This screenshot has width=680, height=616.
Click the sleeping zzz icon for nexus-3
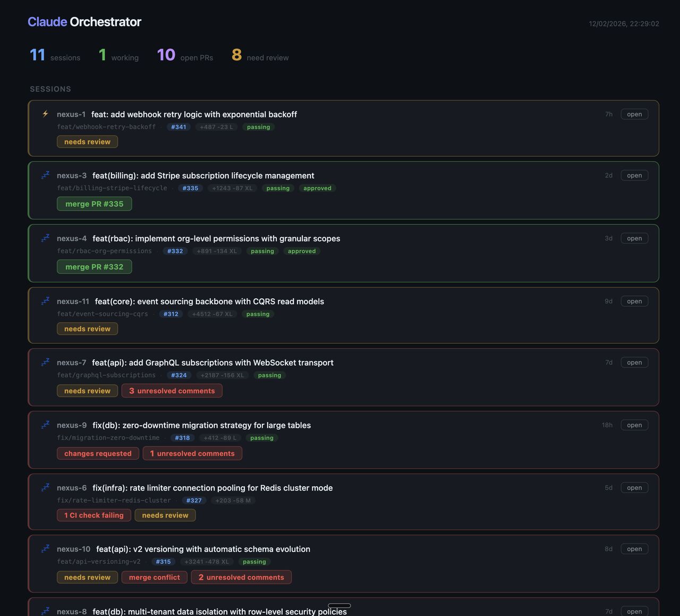(x=45, y=175)
